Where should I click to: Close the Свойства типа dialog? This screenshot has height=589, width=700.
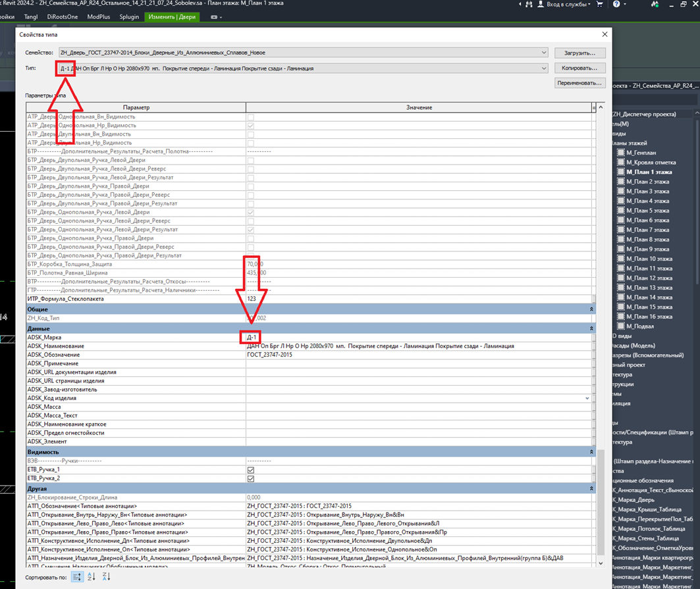point(605,34)
